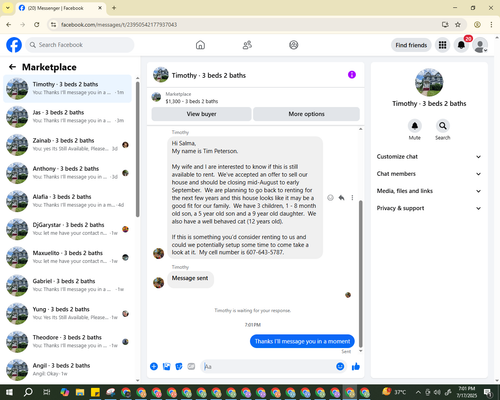Open Task View on taskbar
This screenshot has height=400, width=500.
(x=47, y=392)
